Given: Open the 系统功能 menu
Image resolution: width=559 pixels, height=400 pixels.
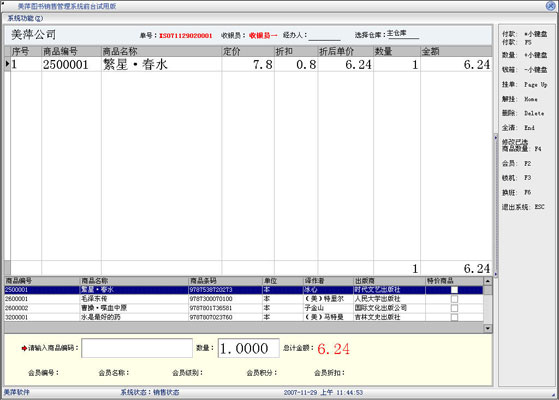Looking at the screenshot, I should pos(25,18).
